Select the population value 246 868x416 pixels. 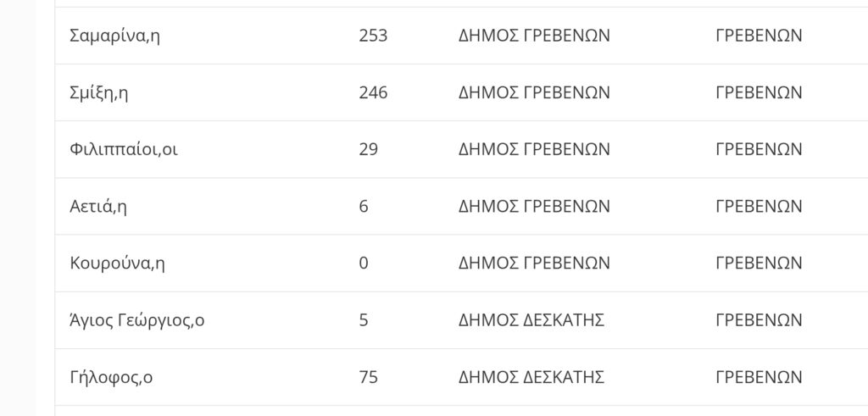pos(373,92)
